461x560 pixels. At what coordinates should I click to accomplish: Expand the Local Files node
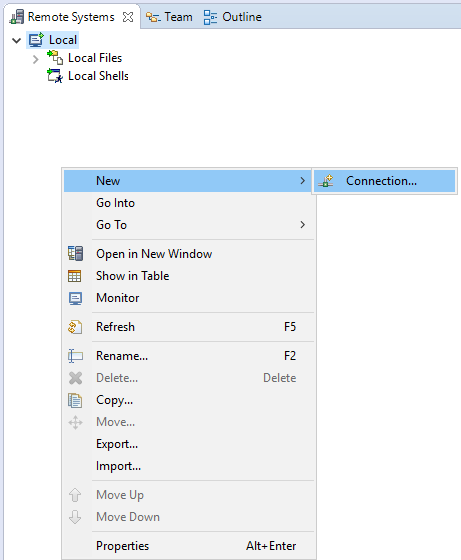(35, 59)
